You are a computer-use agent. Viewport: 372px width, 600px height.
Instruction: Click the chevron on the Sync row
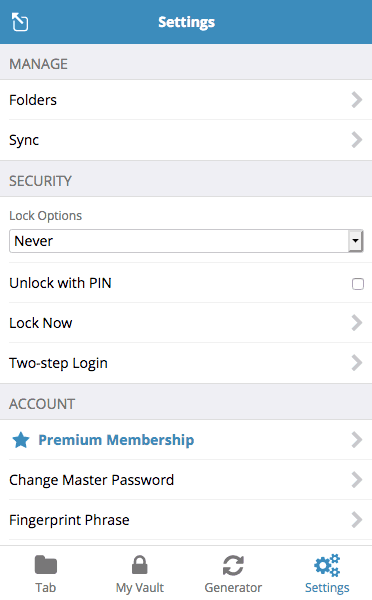(357, 140)
